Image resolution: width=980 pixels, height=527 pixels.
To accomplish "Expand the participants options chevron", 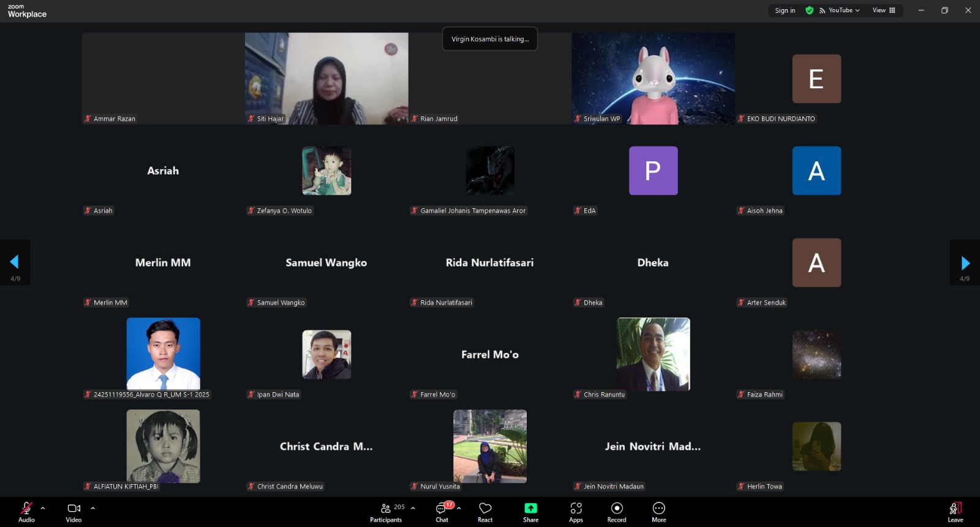I will point(413,508).
